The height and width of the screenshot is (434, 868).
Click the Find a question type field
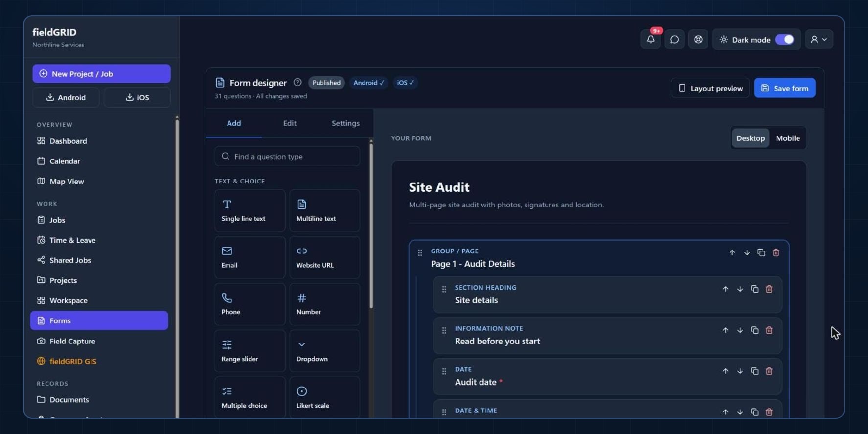pyautogui.click(x=287, y=157)
